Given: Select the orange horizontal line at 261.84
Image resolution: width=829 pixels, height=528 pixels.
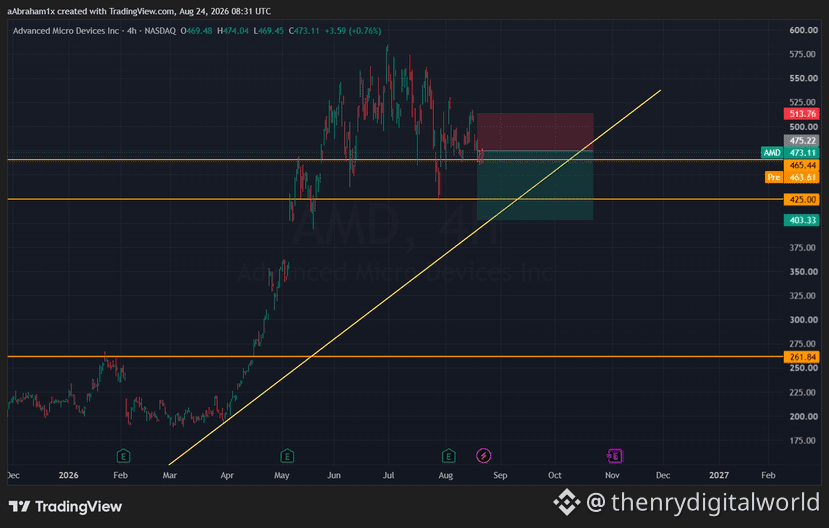Looking at the screenshot, I should click(395, 357).
